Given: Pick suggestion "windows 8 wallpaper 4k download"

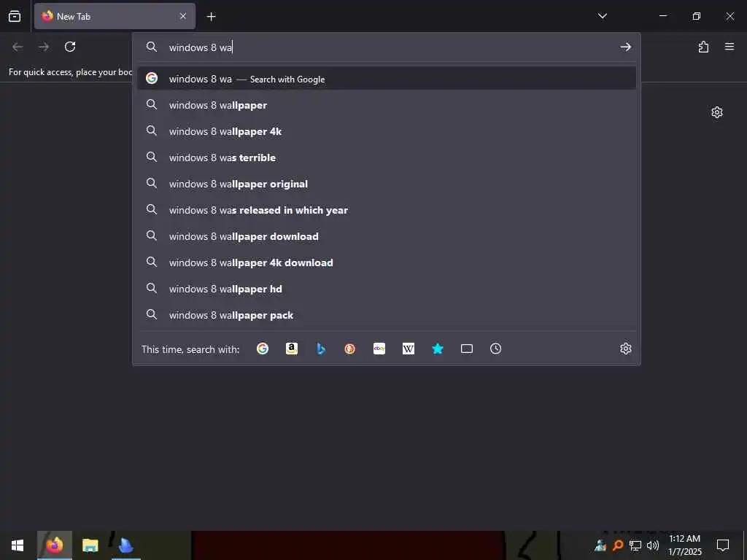Looking at the screenshot, I should pos(387,262).
